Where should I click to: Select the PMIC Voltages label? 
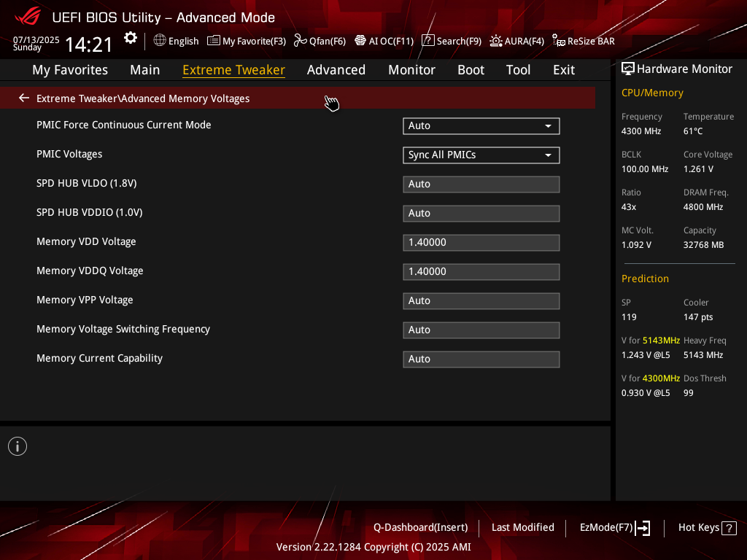[x=69, y=155]
